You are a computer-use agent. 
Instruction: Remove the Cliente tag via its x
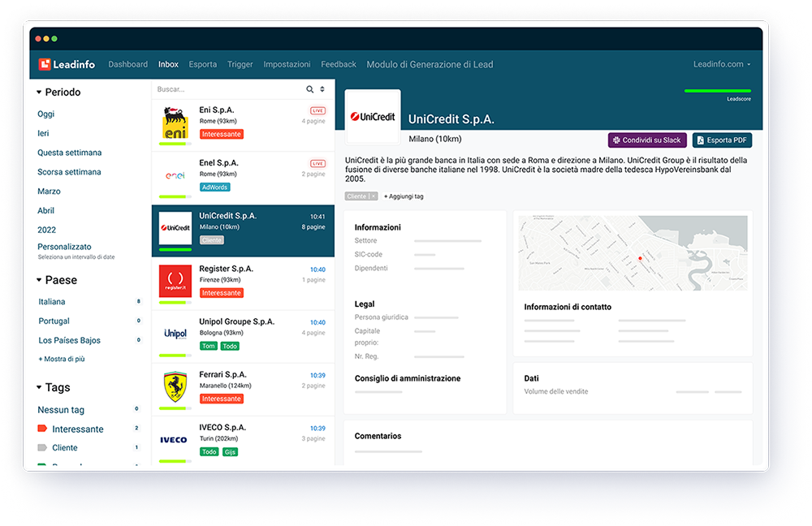click(374, 196)
